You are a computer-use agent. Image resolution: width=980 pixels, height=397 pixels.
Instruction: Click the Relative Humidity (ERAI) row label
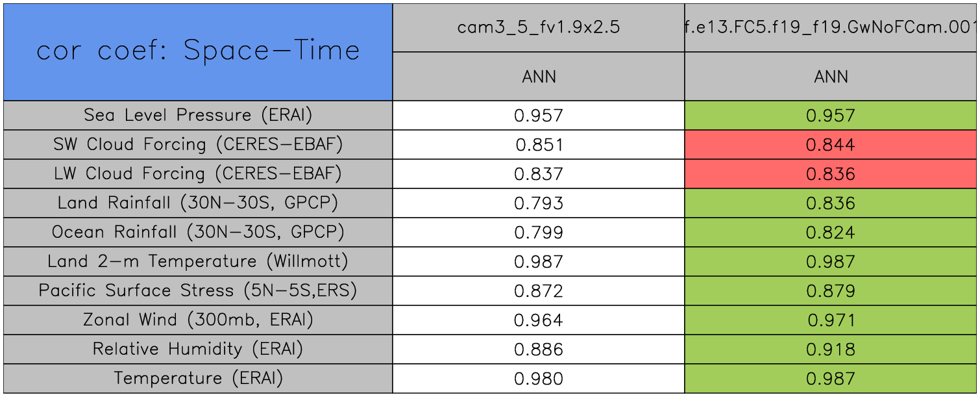(197, 349)
